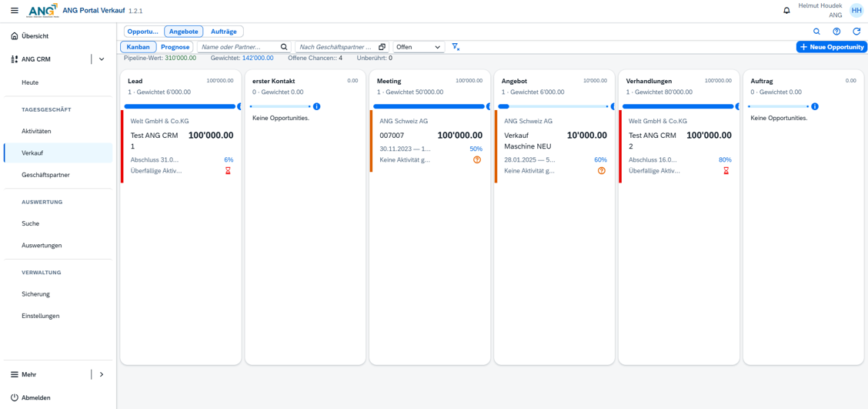Screen dimensions: 868x409
Task: Open the hamburger navigation menu
Action: coord(15,11)
